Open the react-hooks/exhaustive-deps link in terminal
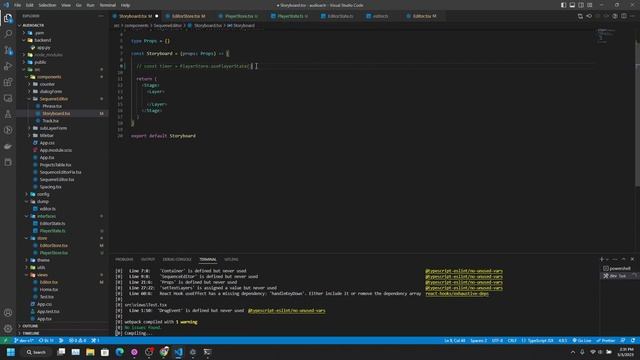Screen dimensions: 640x360 (457, 293)
